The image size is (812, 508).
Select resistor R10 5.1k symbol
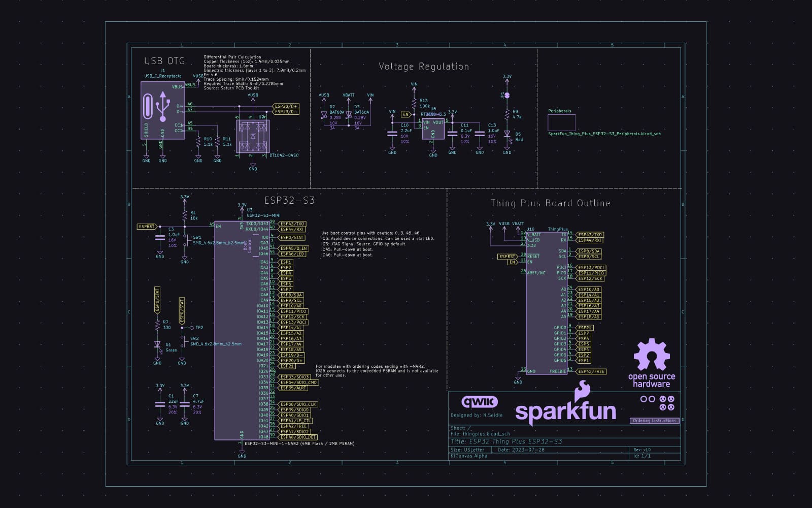198,142
